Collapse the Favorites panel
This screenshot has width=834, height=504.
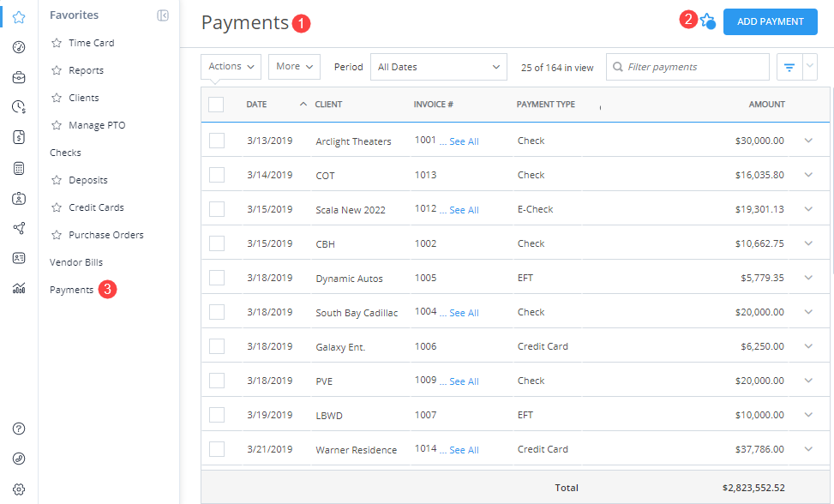(x=162, y=15)
